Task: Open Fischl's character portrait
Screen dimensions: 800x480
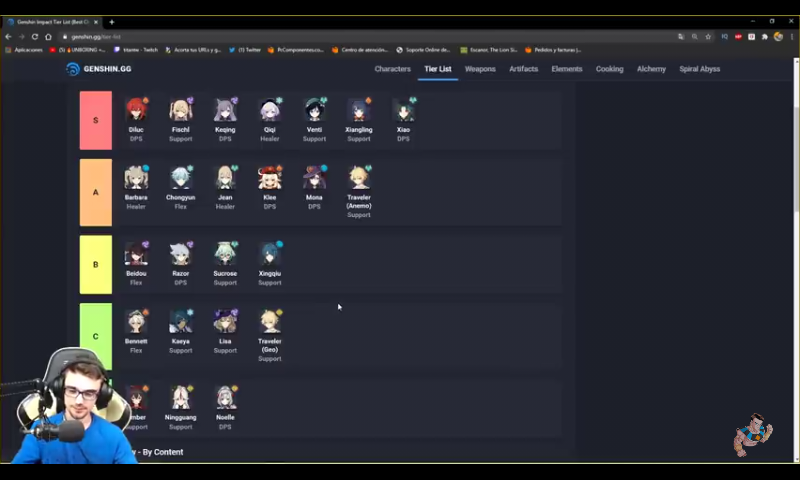Action: coord(181,110)
